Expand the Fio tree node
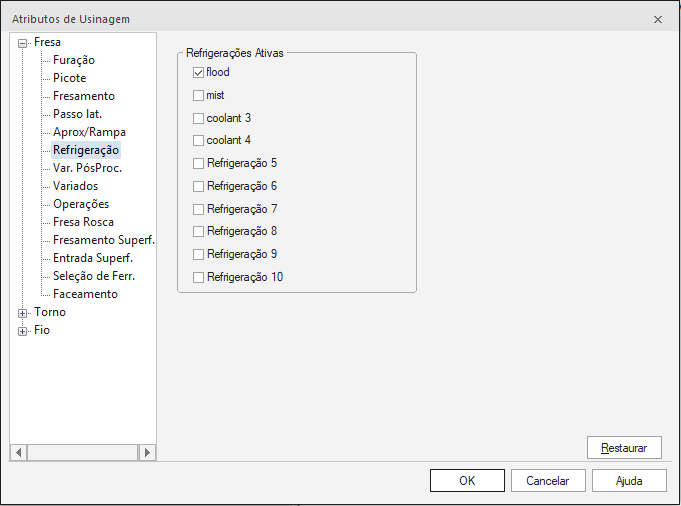Screen dimensions: 681x506 tap(23, 331)
